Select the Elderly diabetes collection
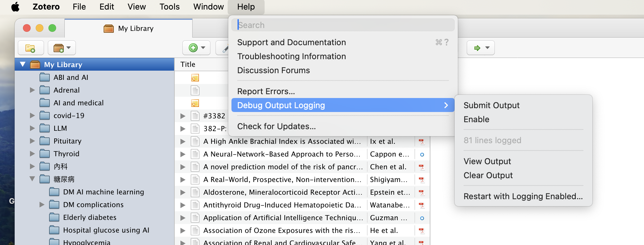The image size is (644, 245). tap(90, 217)
